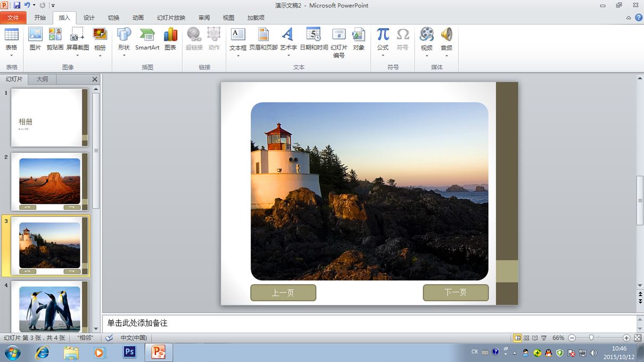Open the 剪贴画 clip art tool
Screen dimensions: 644x362
[55, 39]
